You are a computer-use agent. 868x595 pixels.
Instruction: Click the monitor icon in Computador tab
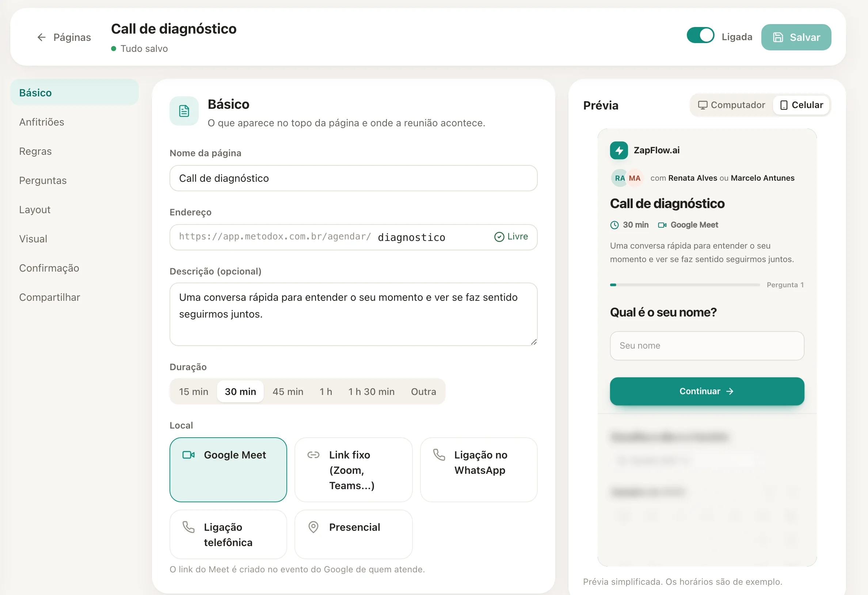(703, 105)
